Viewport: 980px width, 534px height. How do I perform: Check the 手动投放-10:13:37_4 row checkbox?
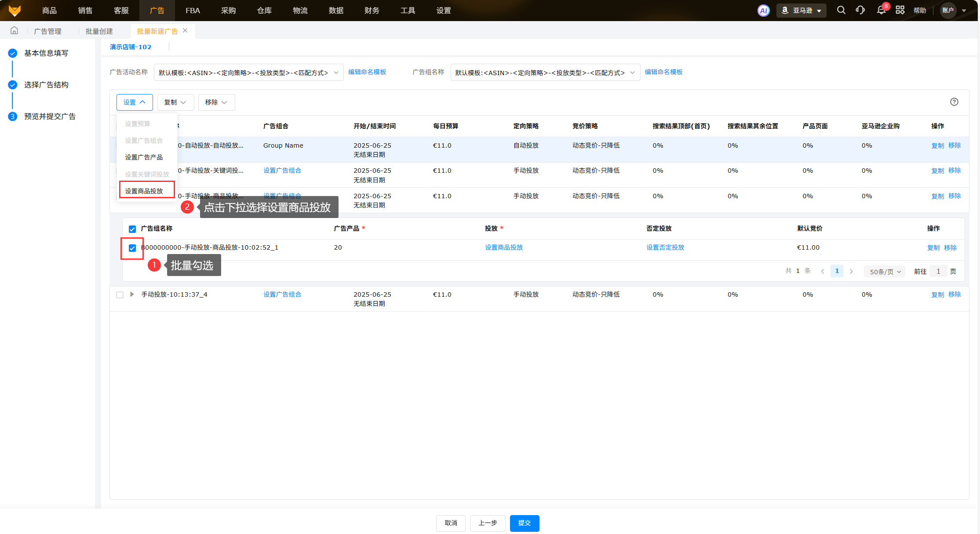[120, 295]
